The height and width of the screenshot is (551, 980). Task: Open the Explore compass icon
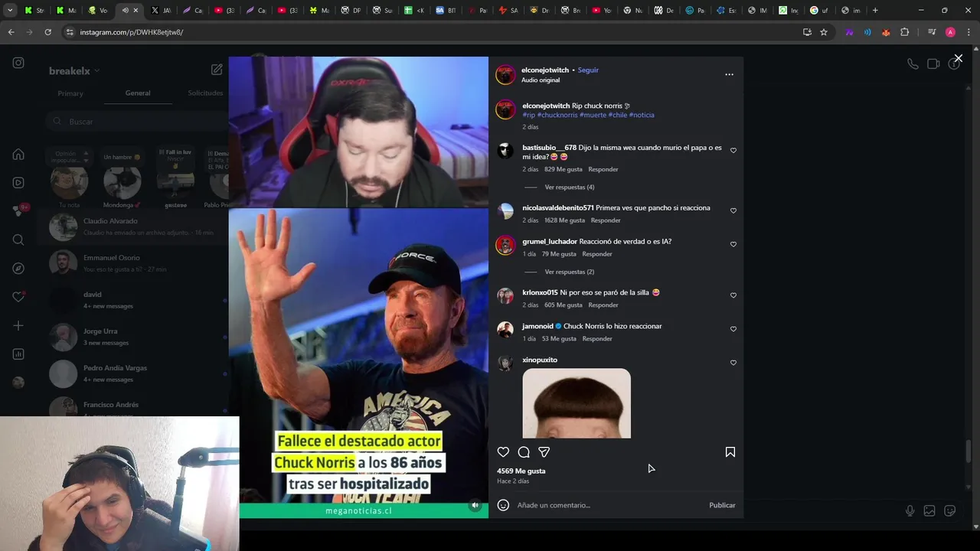(18, 269)
